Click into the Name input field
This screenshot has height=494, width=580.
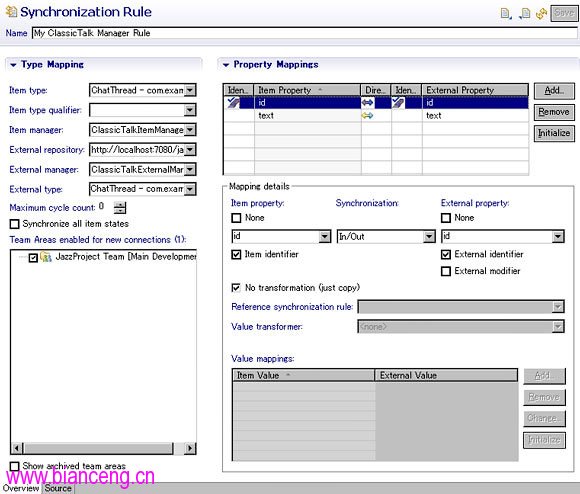pyautogui.click(x=304, y=33)
